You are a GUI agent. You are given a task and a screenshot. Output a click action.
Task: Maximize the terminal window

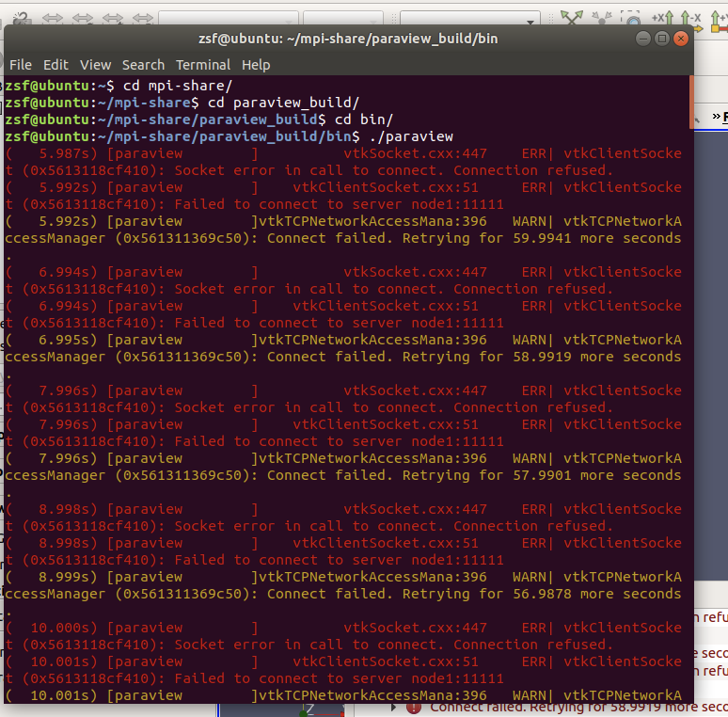coord(661,39)
